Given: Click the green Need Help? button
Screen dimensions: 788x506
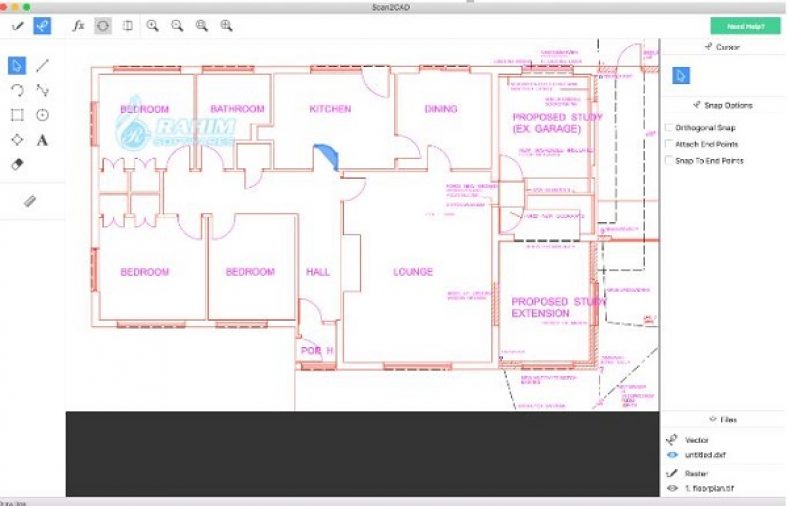Looking at the screenshot, I should click(746, 26).
